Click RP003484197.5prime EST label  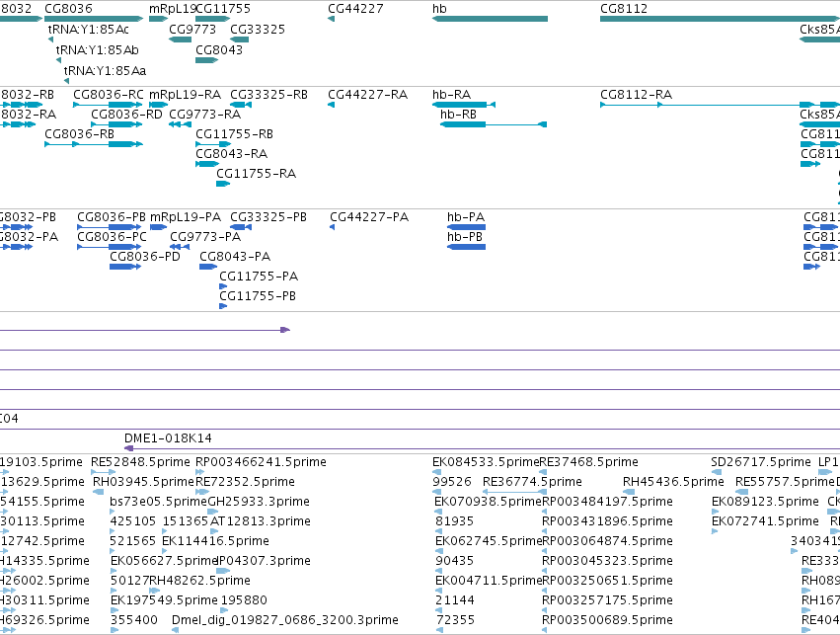607,502
